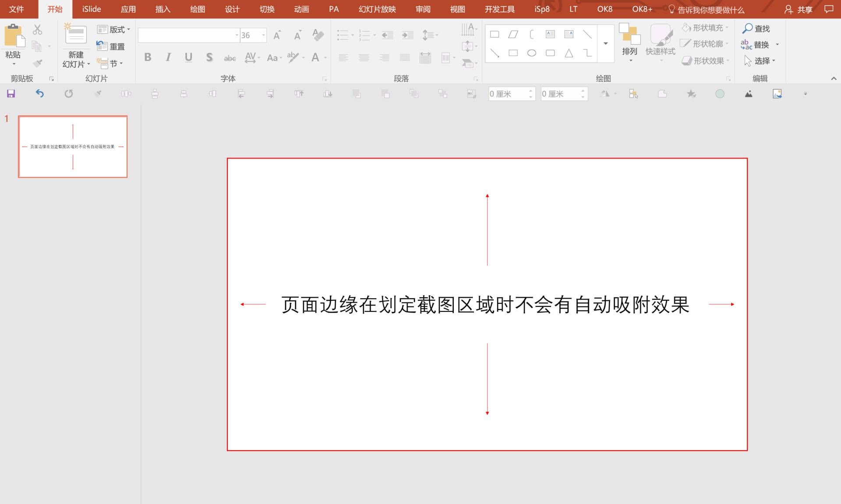Open line spacing dropdown

point(430,35)
